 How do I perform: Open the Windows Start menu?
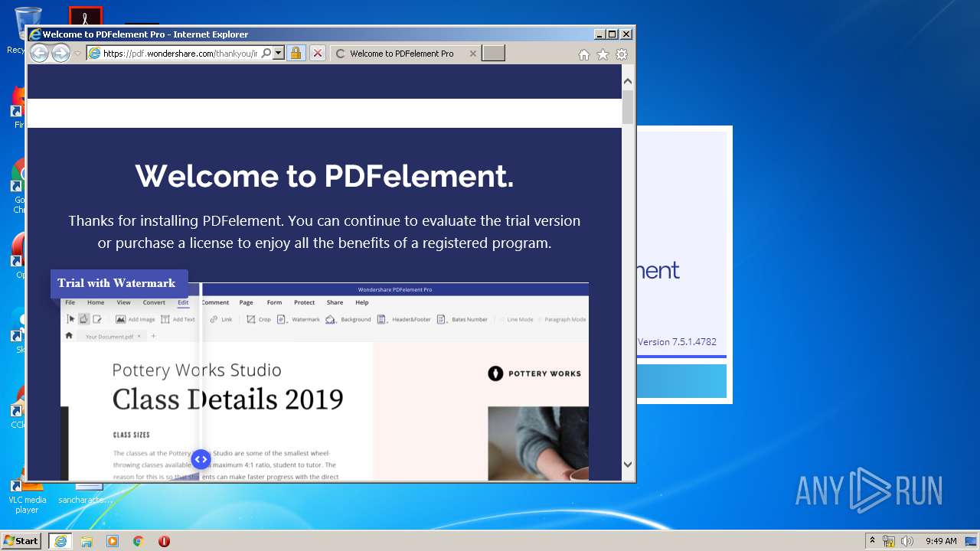[x=21, y=540]
